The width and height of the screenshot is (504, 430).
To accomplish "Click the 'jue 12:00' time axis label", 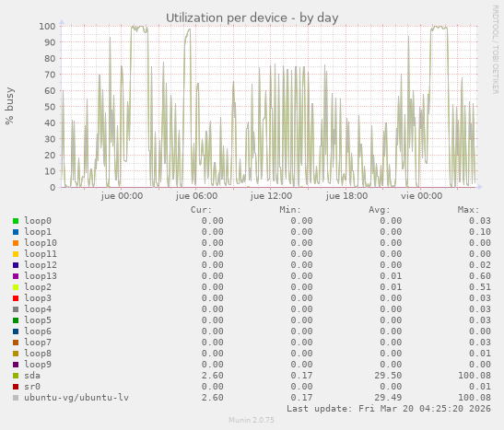I will pos(271,196).
